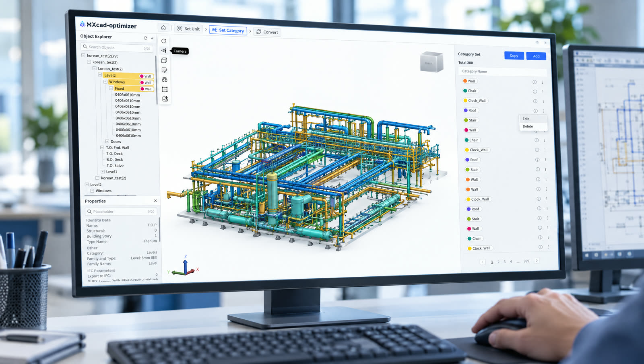Screen dimensions: 644x364
Task: Click the Back view cube in viewport
Action: pyautogui.click(x=431, y=62)
